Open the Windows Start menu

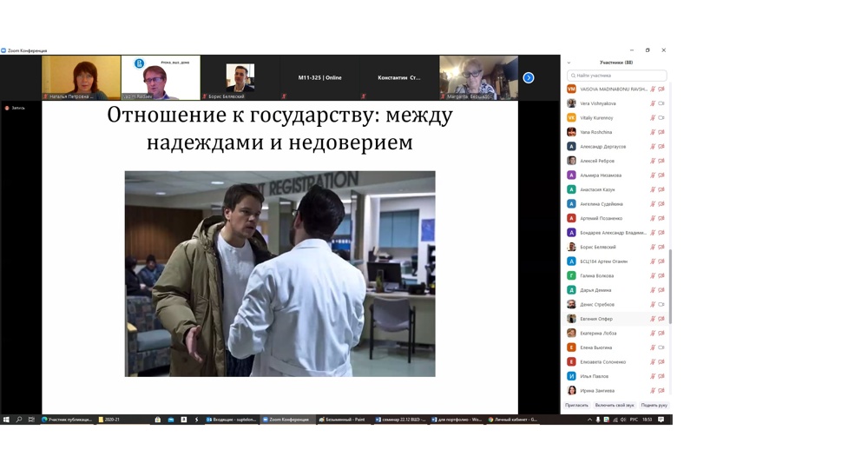(x=6, y=420)
